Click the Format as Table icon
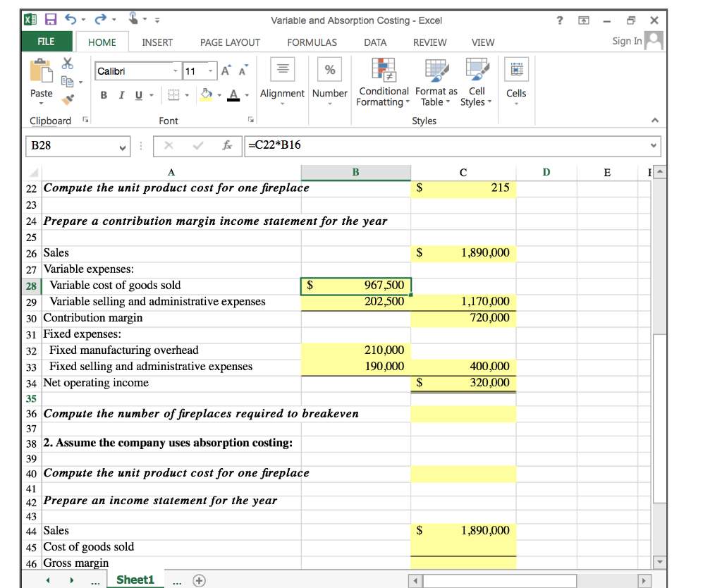The height and width of the screenshot is (588, 722). tap(436, 81)
